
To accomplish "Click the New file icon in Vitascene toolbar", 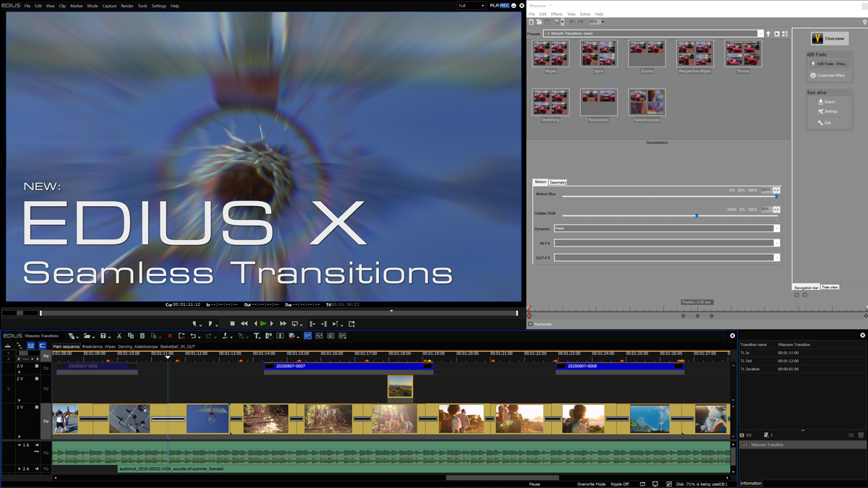I will (x=531, y=22).
